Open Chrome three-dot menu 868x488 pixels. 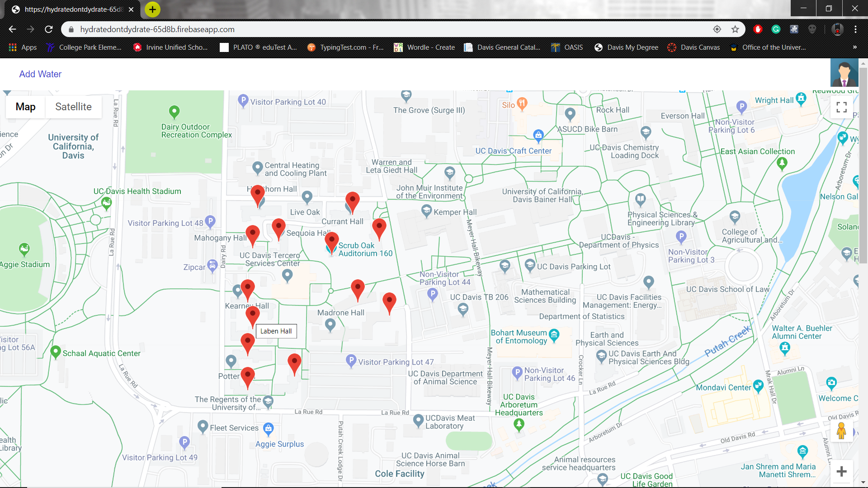point(855,29)
